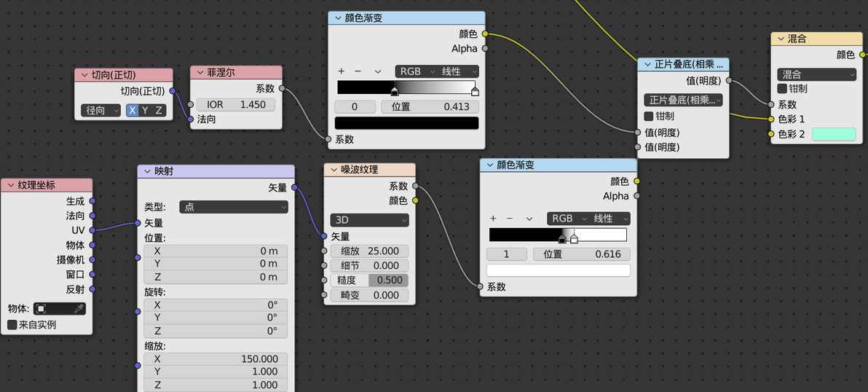
Task: Open the black color swatch in upper 颜色渐变
Action: point(407,123)
